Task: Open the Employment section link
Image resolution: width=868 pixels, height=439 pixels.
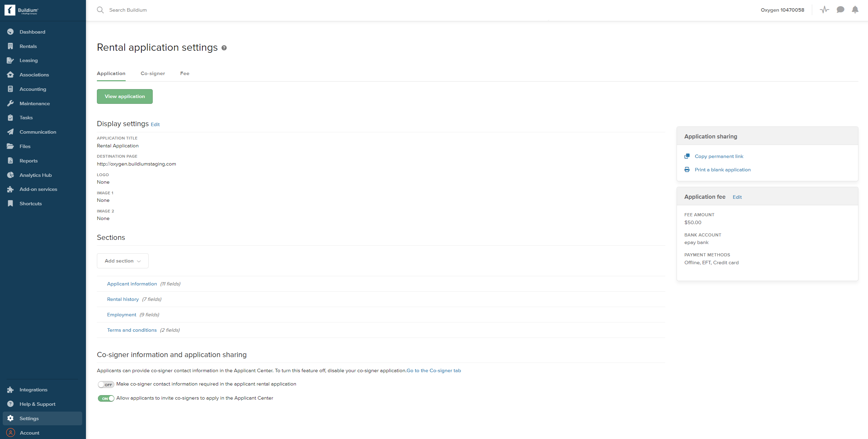Action: 122,315
